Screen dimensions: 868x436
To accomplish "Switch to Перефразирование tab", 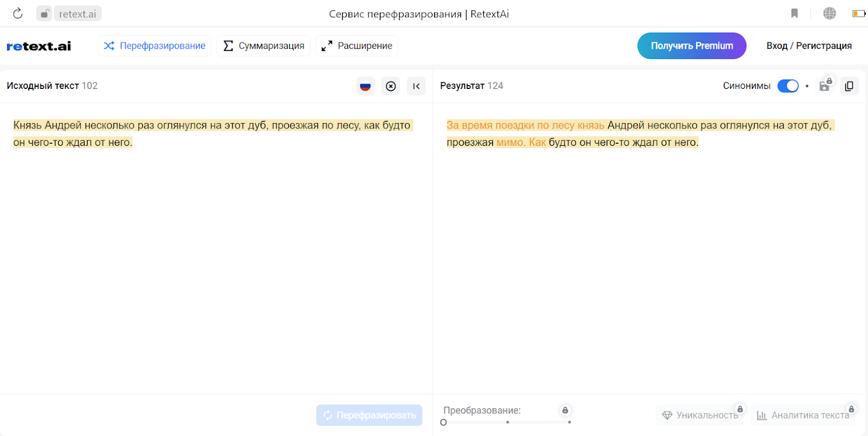I will pos(155,46).
